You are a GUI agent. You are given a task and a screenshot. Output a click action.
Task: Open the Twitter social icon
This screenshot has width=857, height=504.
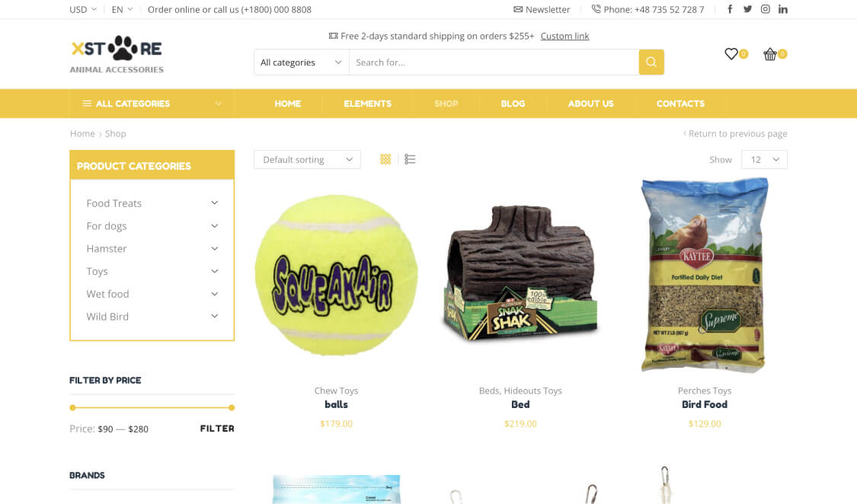747,9
